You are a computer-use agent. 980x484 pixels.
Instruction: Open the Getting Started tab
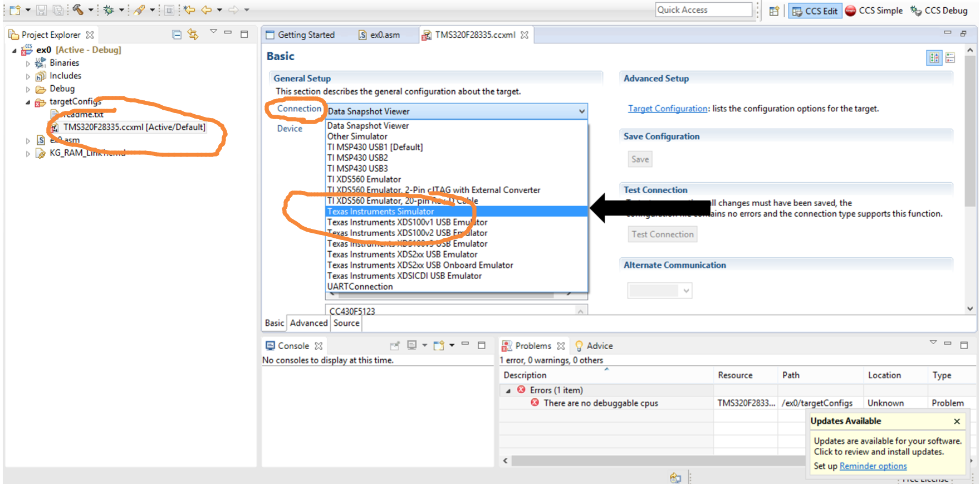click(x=300, y=35)
